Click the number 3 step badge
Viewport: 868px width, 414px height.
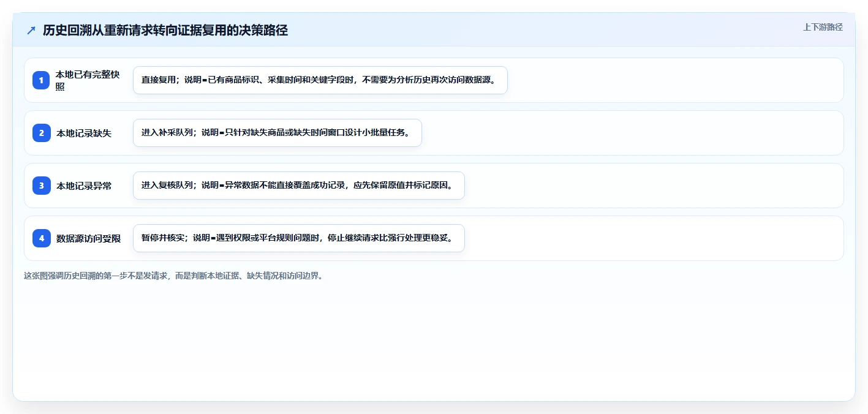click(41, 186)
